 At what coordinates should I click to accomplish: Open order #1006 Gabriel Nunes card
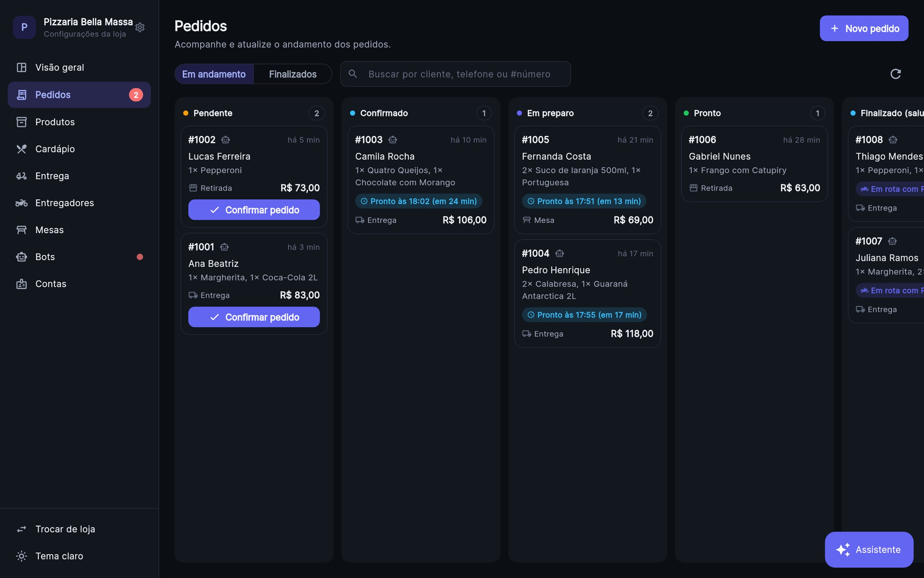click(x=754, y=164)
